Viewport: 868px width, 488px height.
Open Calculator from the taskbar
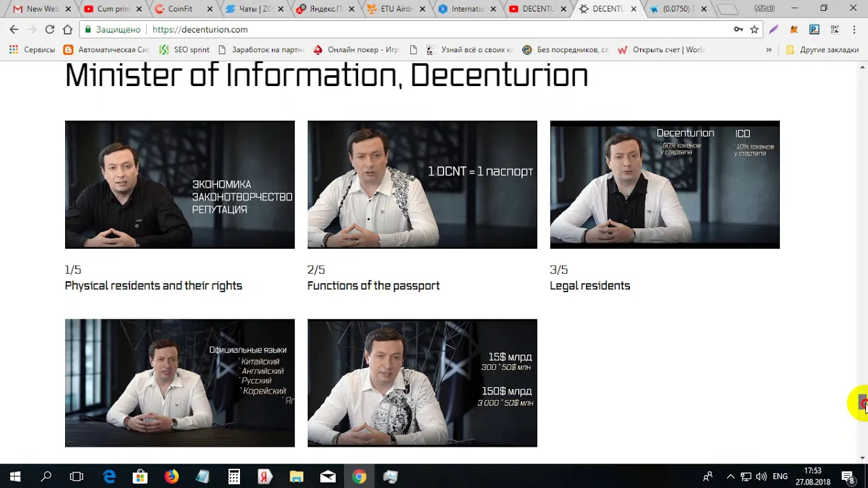[234, 476]
